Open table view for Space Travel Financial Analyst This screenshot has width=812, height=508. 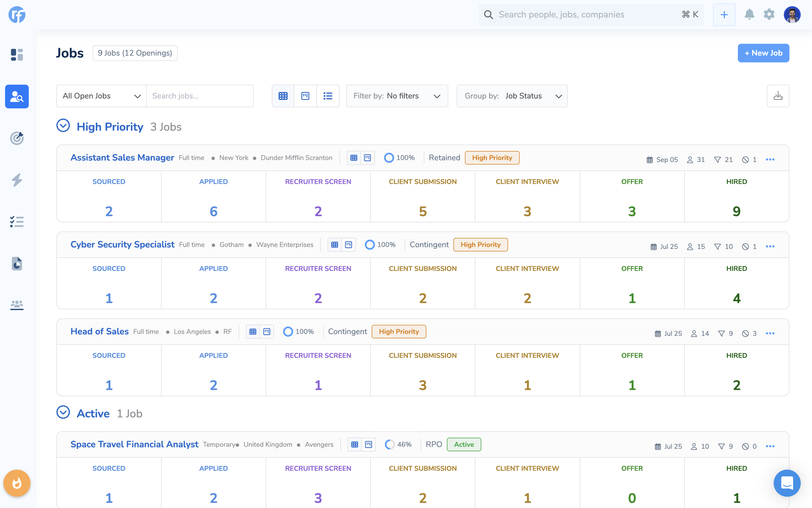tap(355, 445)
